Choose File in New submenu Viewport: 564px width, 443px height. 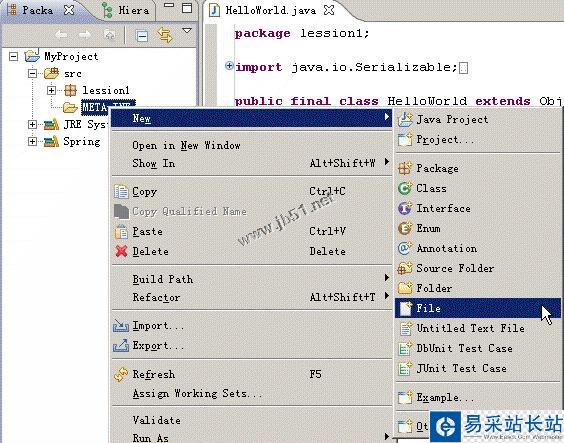pyautogui.click(x=478, y=308)
